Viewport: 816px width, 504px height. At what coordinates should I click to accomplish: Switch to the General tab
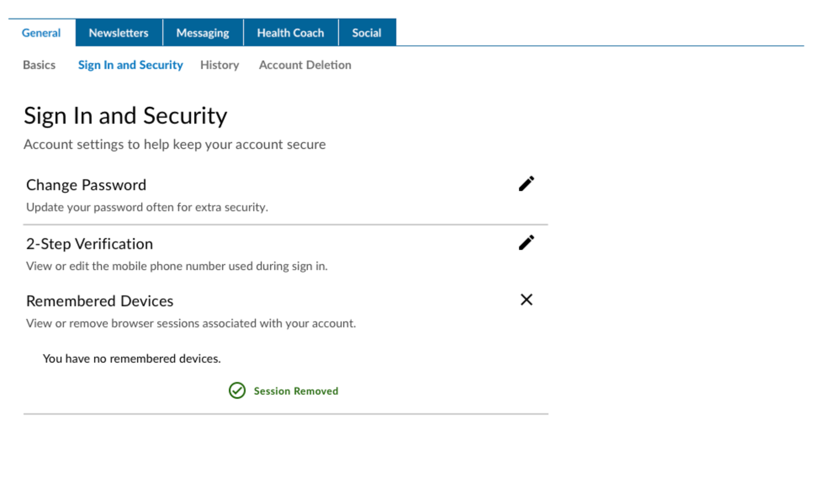click(x=41, y=33)
